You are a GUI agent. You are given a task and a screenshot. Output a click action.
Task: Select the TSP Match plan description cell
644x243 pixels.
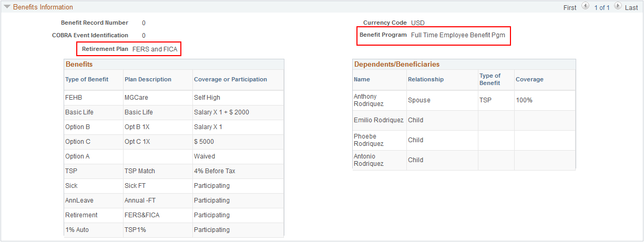(x=140, y=171)
